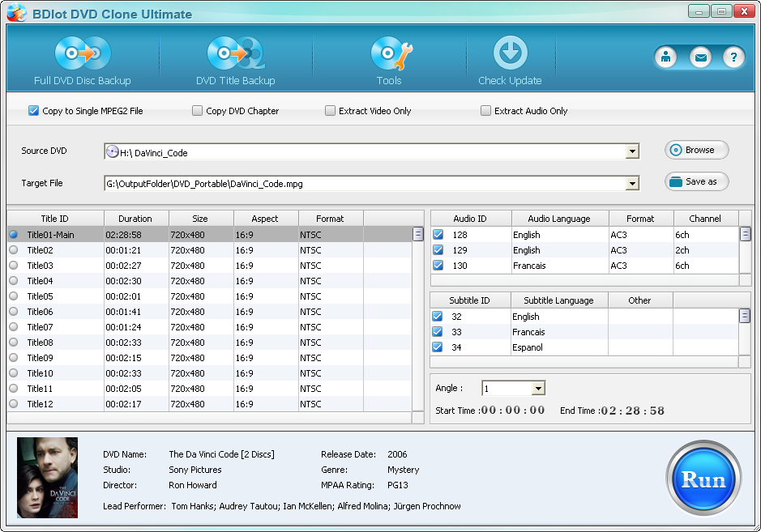Viewport: 761px width, 532px height.
Task: Enable Copy to Single MPEG2 File
Action: [x=33, y=111]
